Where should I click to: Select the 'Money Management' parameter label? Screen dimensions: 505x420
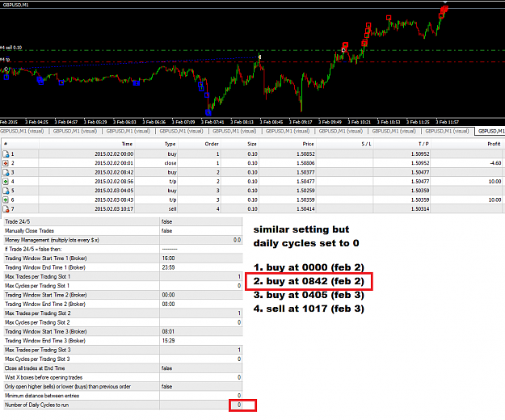[x=53, y=240]
